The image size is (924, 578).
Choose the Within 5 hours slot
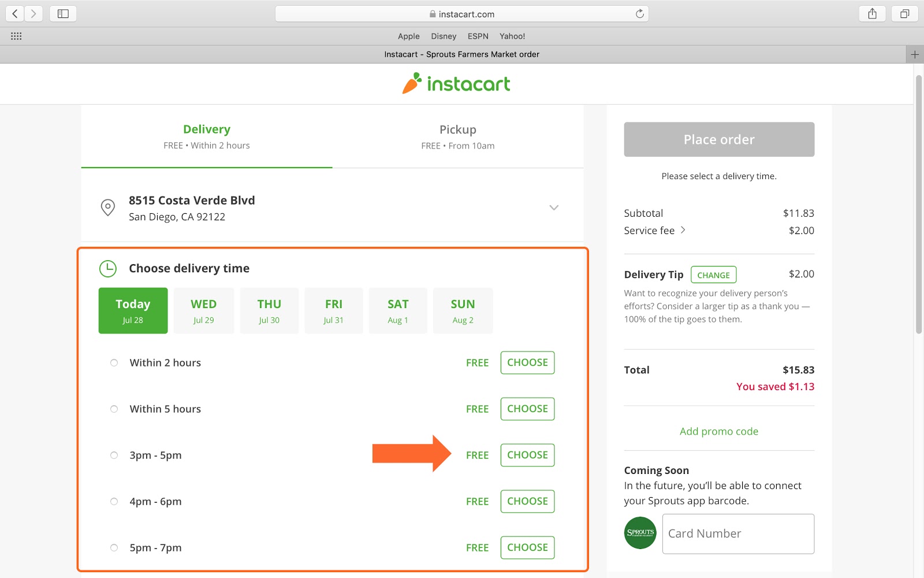click(x=527, y=409)
